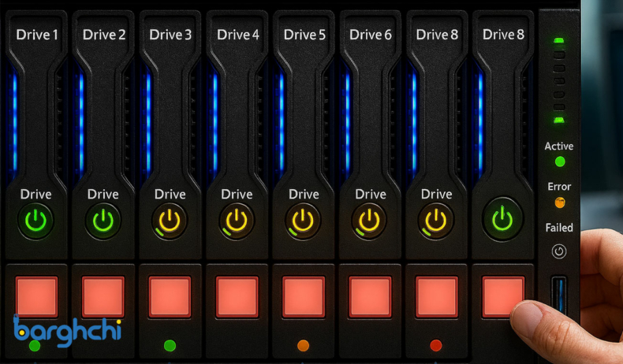This screenshot has height=364, width=623.
Task: Click the green LED under the Active label
Action: pos(560,162)
